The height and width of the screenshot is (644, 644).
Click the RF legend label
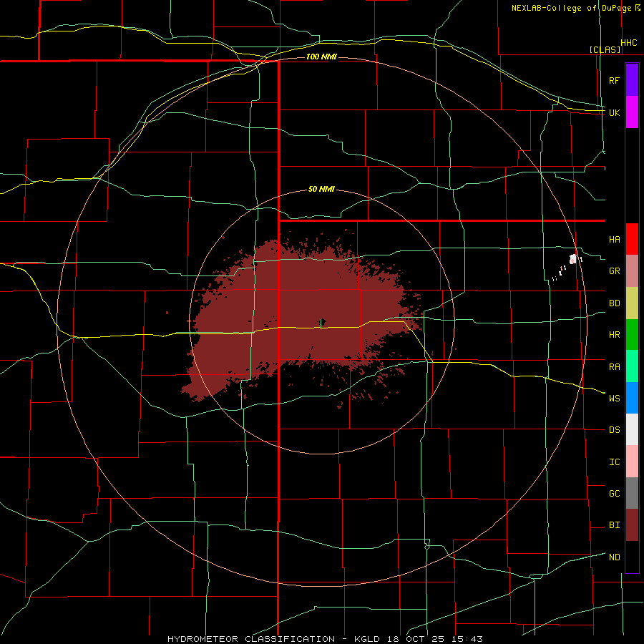(614, 80)
